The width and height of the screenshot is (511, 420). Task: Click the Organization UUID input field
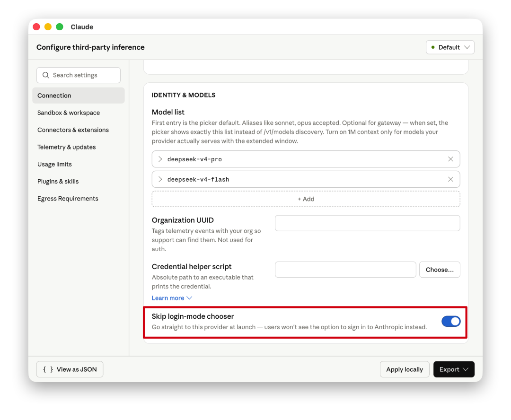tap(367, 223)
